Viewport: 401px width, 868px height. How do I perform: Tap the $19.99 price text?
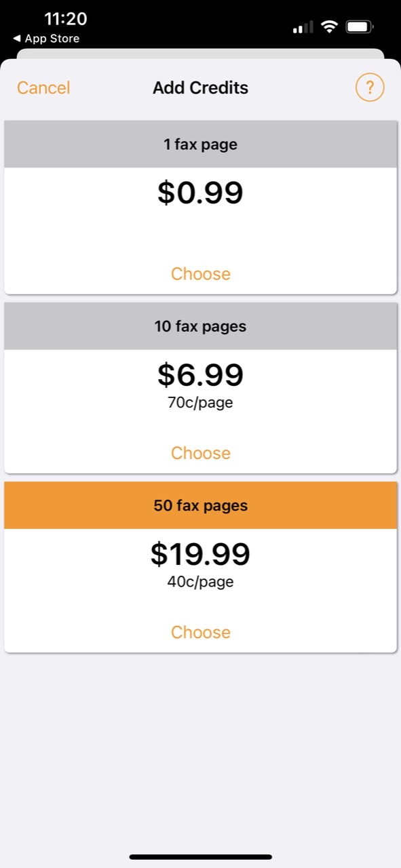pyautogui.click(x=201, y=554)
